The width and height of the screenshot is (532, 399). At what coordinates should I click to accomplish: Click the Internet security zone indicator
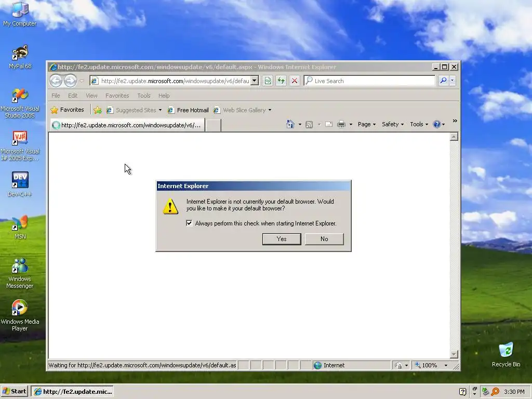coord(352,365)
